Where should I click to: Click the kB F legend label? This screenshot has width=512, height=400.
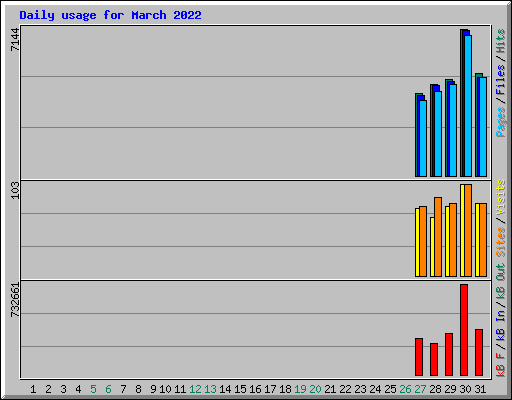[x=500, y=364]
